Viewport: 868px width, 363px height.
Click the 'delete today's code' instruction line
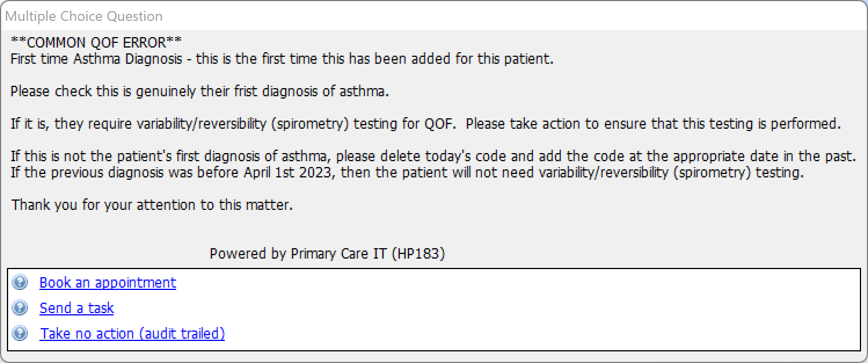click(x=433, y=157)
